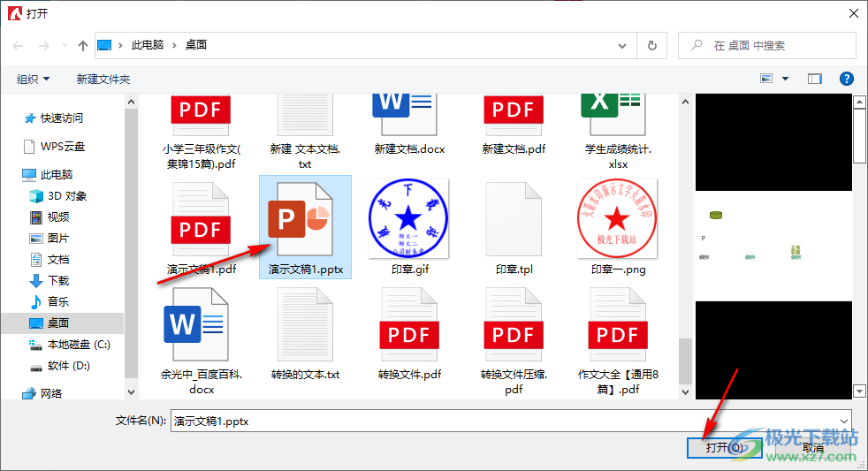
Task: Select 桌面 in the sidebar
Action: [x=63, y=323]
